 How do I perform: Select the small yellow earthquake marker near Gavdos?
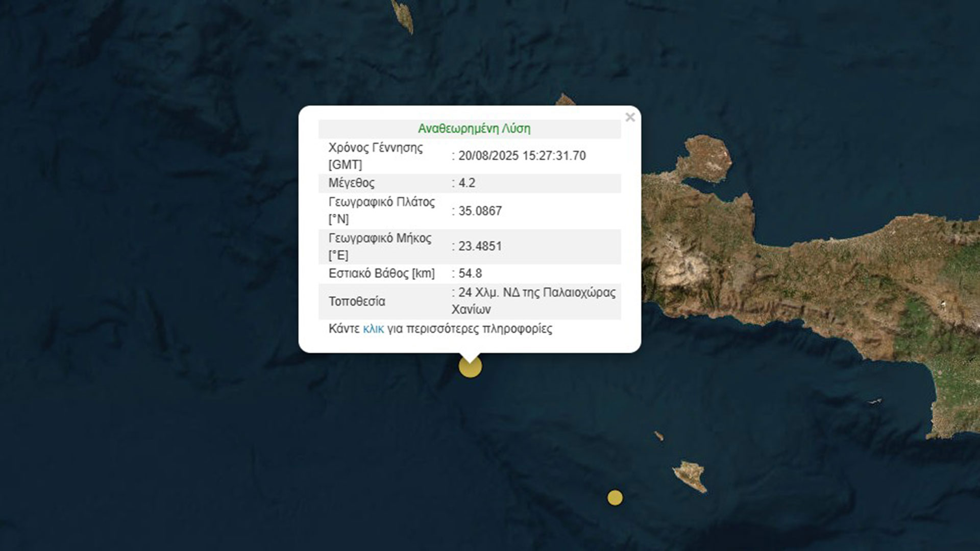615,497
